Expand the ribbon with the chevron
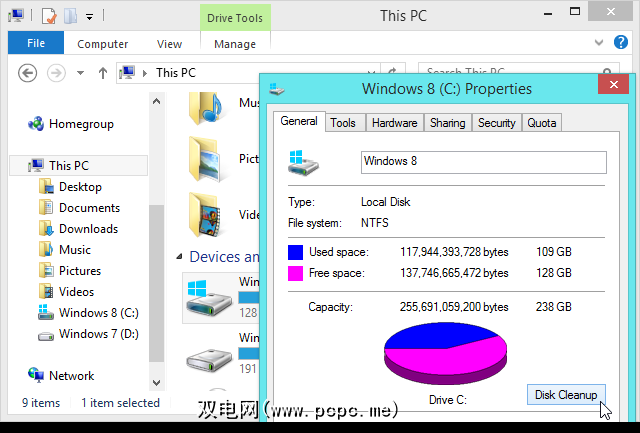The width and height of the screenshot is (640, 433). [599, 42]
